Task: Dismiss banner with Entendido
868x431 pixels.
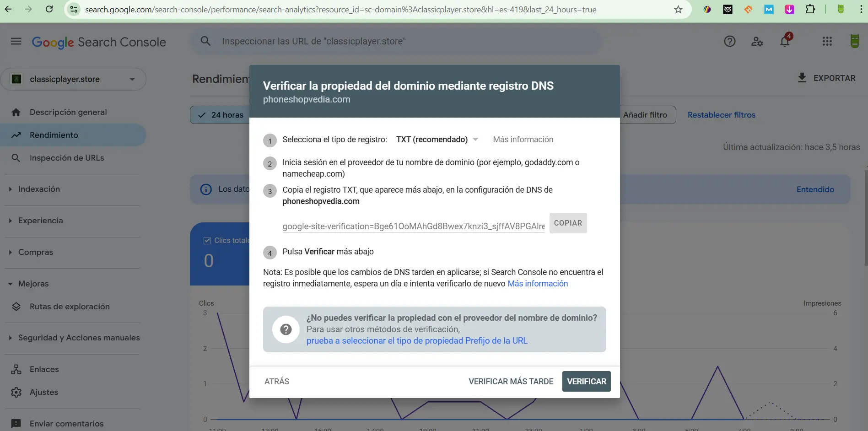Action: click(815, 189)
